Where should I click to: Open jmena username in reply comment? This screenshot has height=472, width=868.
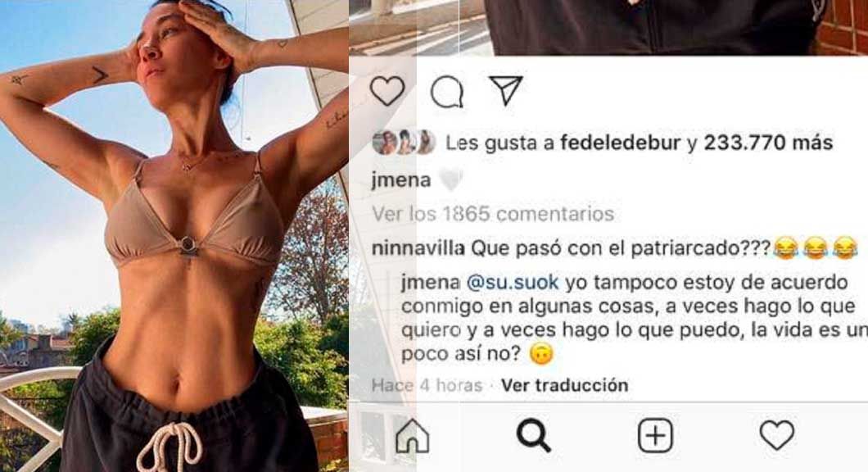tap(431, 283)
